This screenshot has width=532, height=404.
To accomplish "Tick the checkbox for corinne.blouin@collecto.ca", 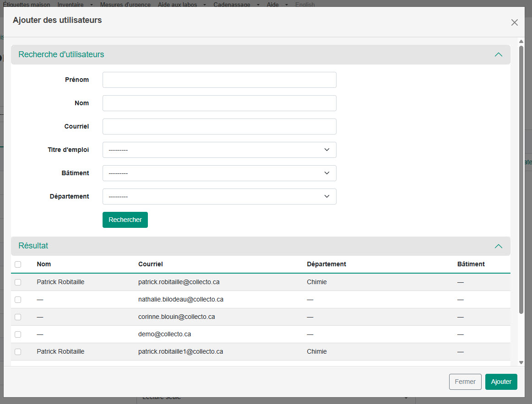I will 18,317.
